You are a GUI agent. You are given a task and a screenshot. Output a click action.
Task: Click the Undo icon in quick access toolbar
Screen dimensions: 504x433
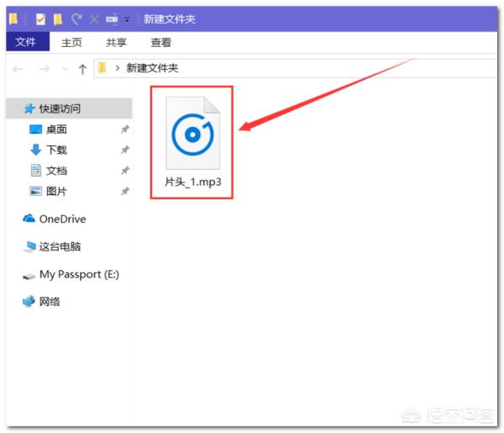click(76, 19)
